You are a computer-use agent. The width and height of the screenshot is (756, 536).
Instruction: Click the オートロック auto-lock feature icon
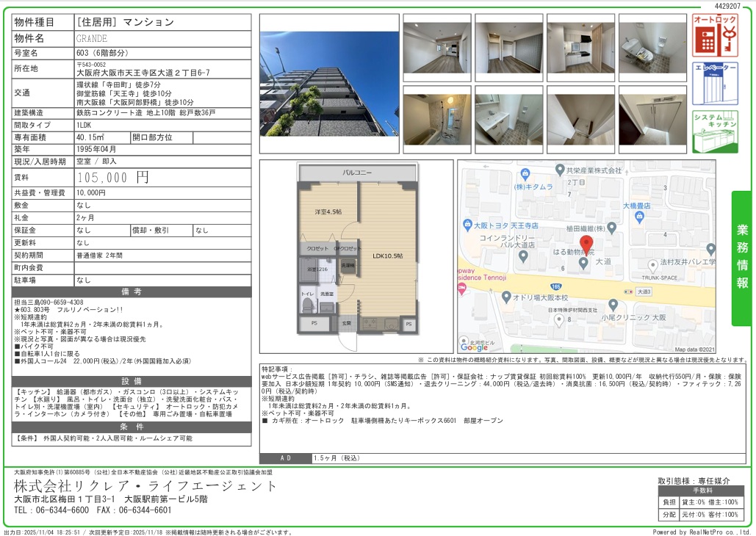(715, 35)
